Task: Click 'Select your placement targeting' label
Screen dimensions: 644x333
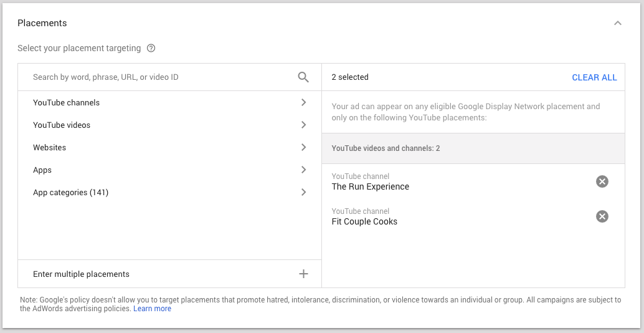Action: pos(79,48)
